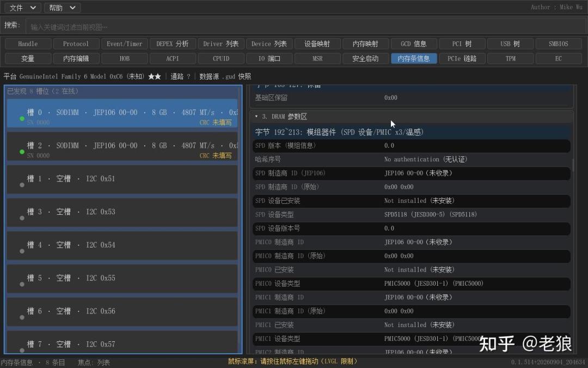The width and height of the screenshot is (588, 368).
Task: Click the 数据源 .gud 快照 label
Action: (x=225, y=77)
